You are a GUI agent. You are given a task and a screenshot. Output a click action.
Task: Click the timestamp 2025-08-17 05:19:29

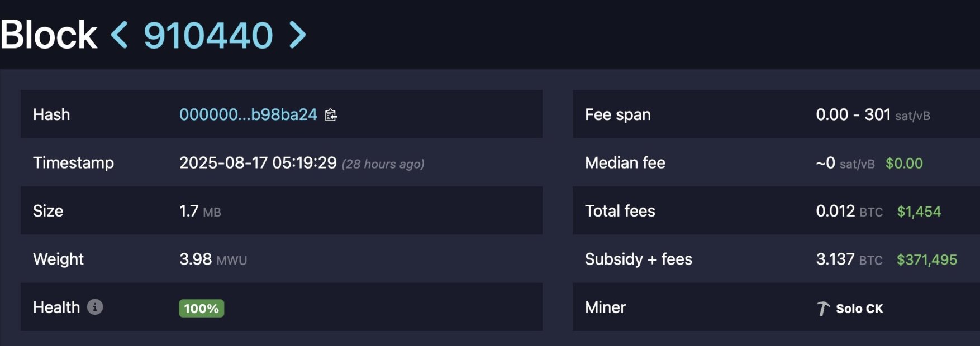pos(258,163)
